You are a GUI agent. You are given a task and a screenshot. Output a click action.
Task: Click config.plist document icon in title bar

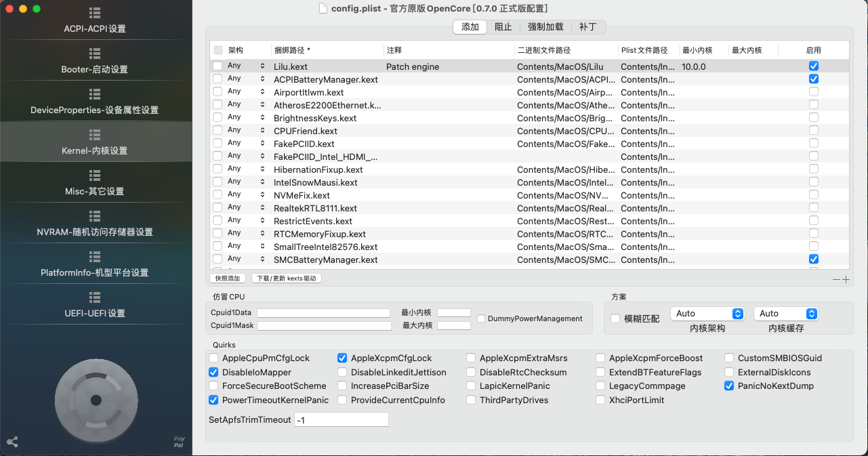(x=323, y=8)
